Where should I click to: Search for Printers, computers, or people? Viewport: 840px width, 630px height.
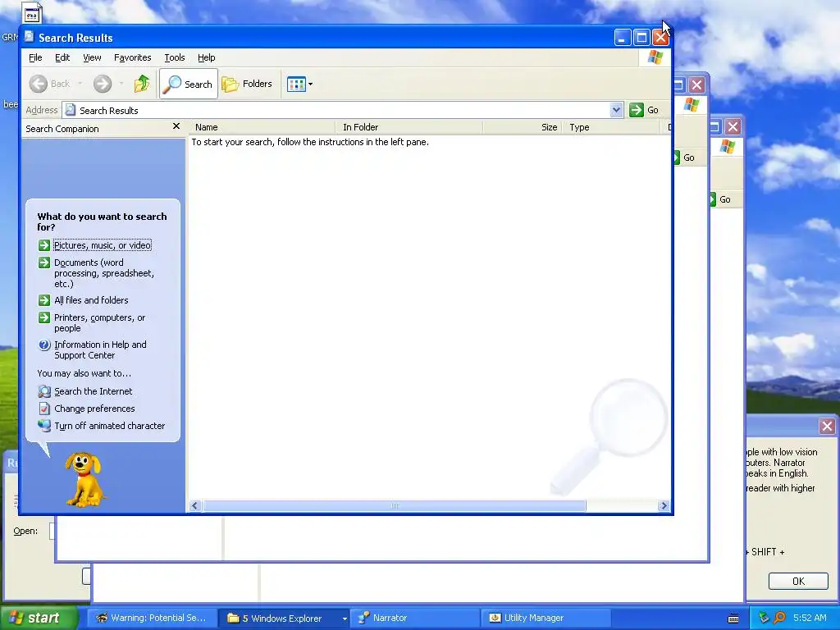(x=99, y=322)
